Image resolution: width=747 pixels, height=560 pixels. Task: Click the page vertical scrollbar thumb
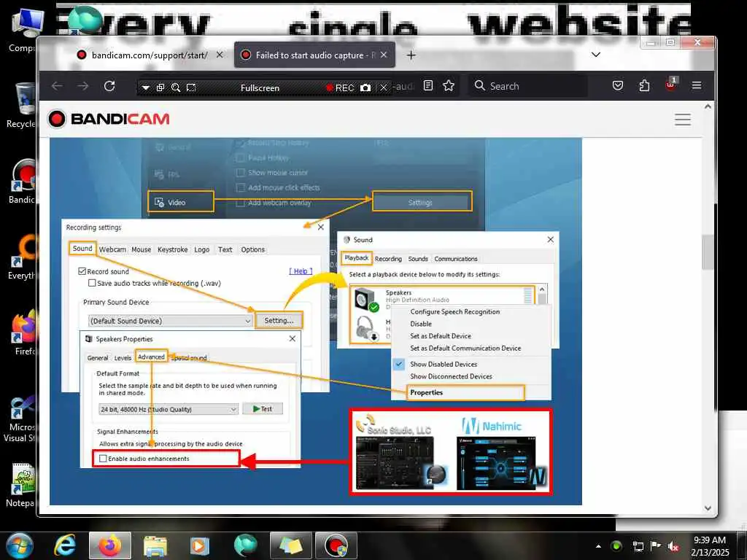[708, 252]
